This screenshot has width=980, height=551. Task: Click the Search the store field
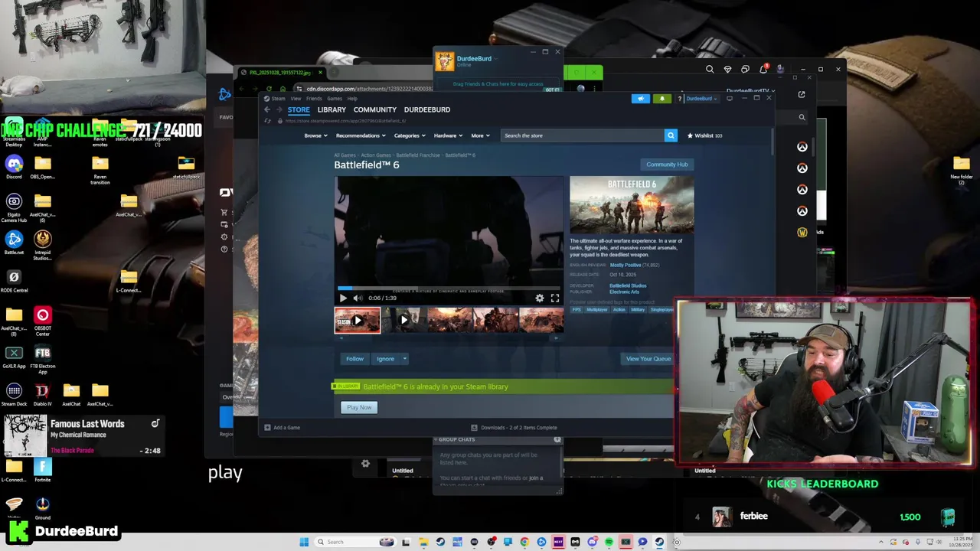coord(583,135)
